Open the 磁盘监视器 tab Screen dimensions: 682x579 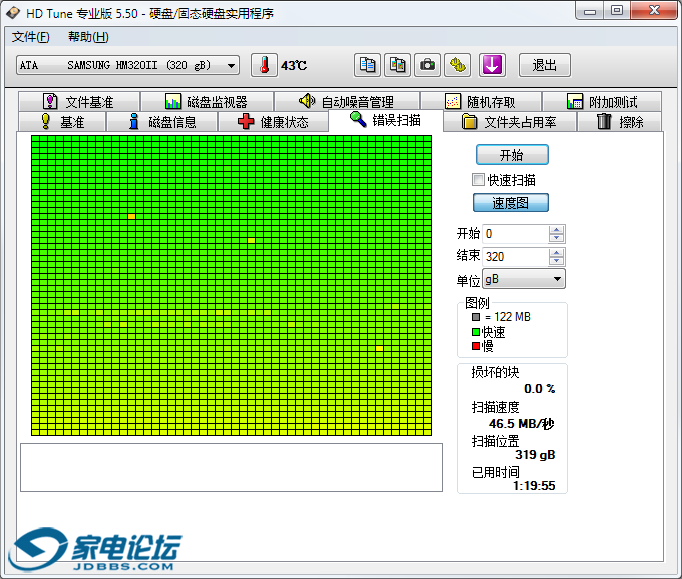(207, 102)
